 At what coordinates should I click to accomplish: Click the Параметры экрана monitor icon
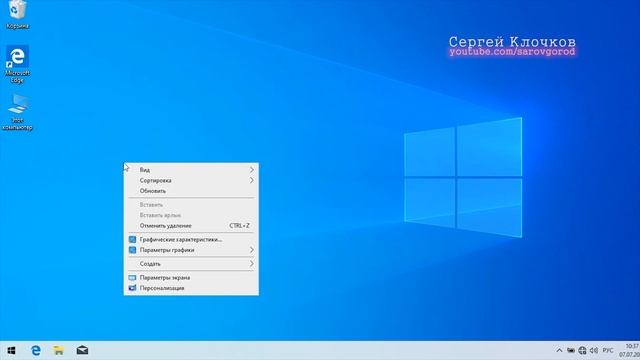pos(132,278)
